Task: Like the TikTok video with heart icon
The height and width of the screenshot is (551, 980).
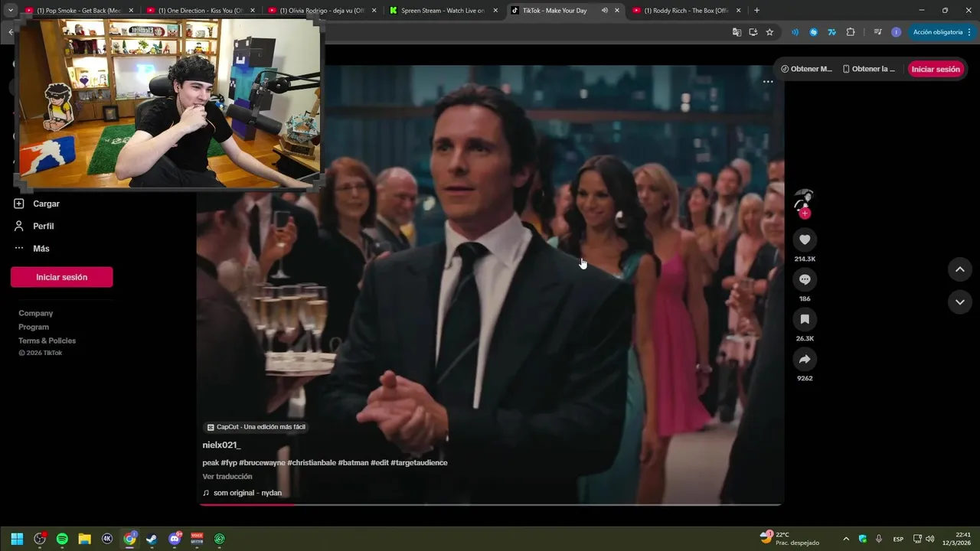Action: (x=805, y=240)
